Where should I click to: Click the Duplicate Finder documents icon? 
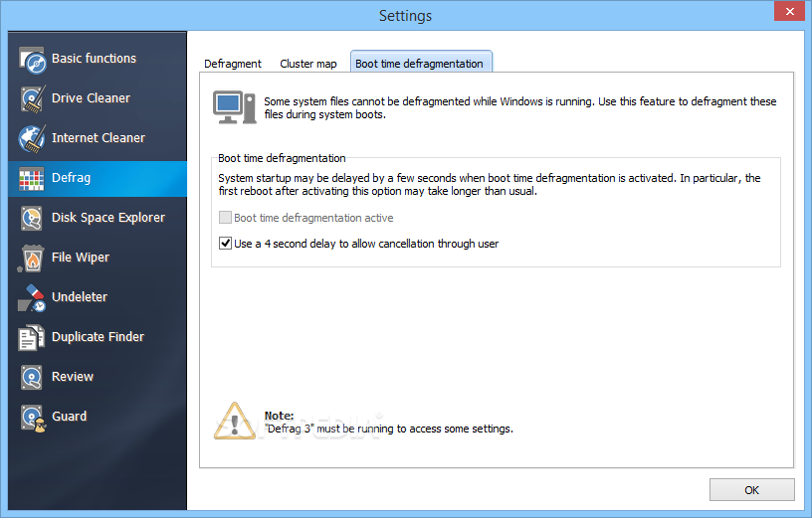click(x=31, y=337)
